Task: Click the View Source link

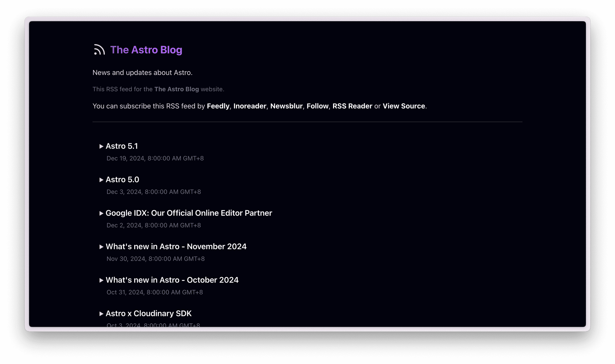Action: point(403,106)
